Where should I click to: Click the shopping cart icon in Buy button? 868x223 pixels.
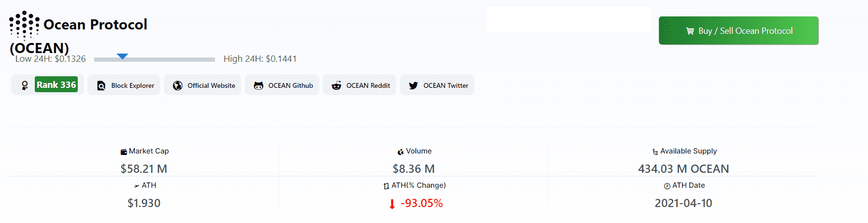tap(690, 31)
